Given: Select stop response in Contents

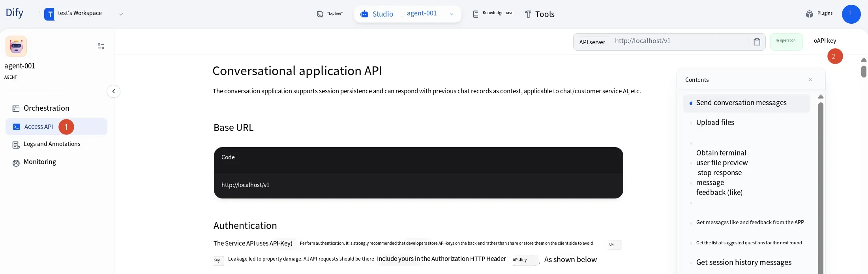Looking at the screenshot, I should point(720,173).
